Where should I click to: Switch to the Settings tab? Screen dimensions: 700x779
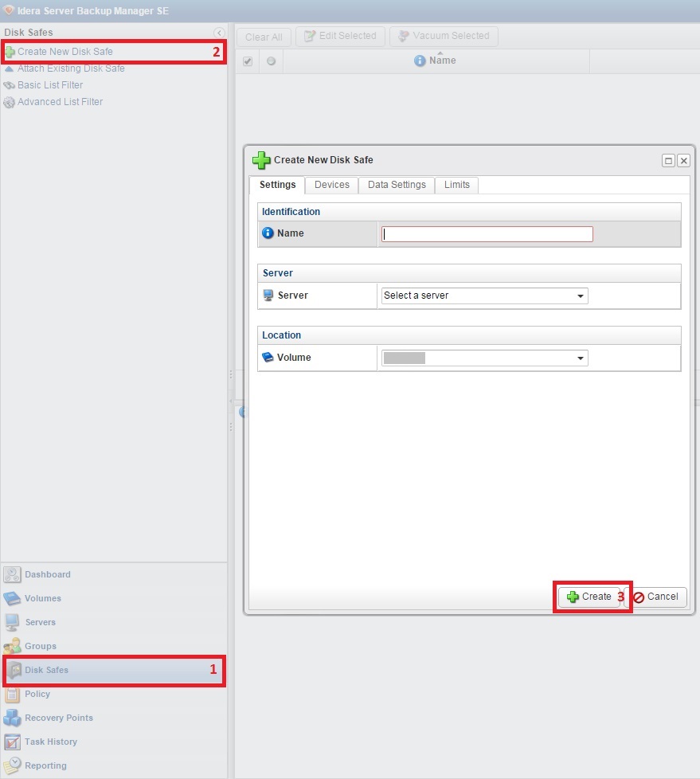point(277,185)
